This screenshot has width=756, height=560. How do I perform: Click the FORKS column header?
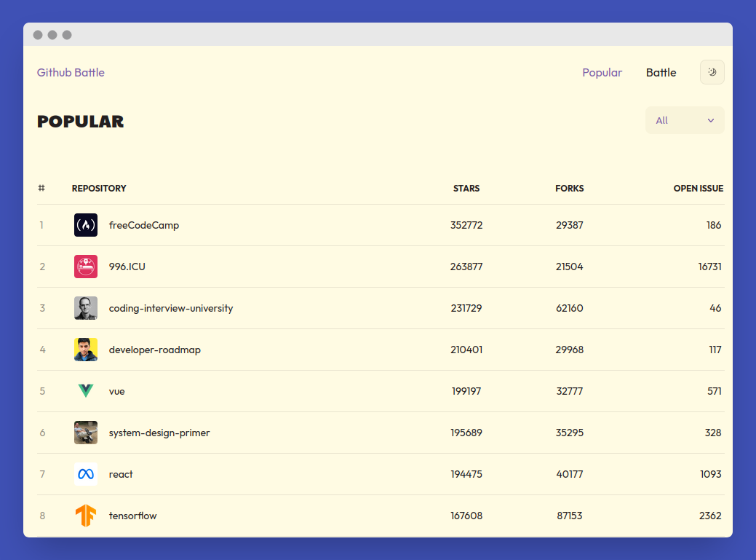[x=570, y=188]
